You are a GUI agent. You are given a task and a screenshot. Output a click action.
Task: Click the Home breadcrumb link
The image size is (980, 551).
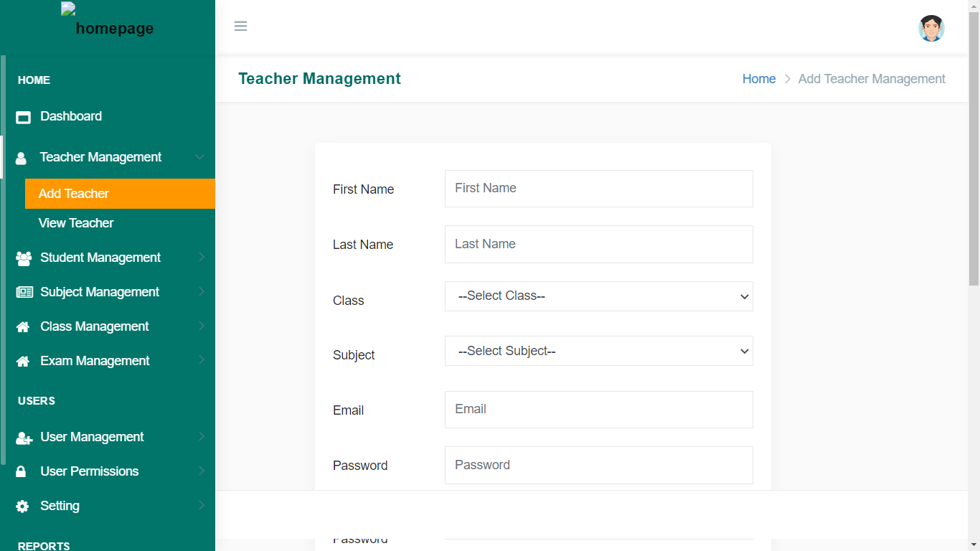pos(758,79)
